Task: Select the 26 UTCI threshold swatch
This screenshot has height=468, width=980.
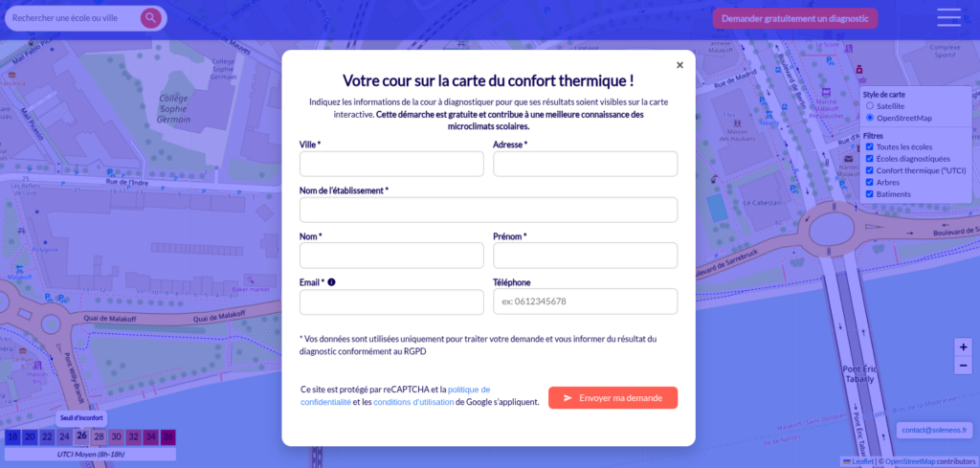Action: (x=81, y=436)
